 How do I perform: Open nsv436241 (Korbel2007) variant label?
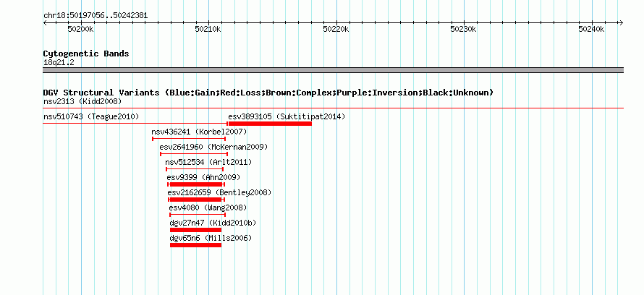pos(199,132)
